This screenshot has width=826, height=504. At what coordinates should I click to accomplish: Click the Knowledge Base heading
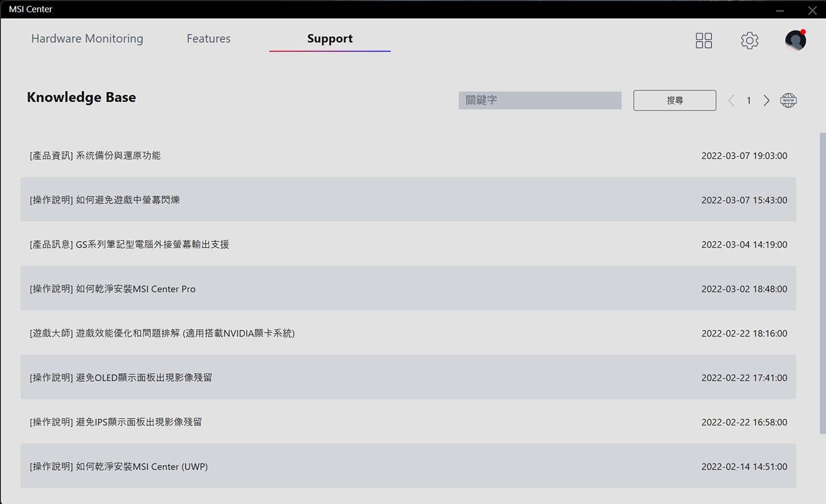click(x=81, y=97)
